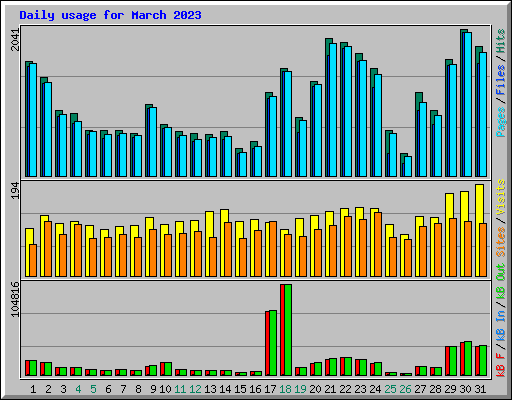Click the orange Sites bar for day 1
The height and width of the screenshot is (400, 512).
[x=33, y=260]
